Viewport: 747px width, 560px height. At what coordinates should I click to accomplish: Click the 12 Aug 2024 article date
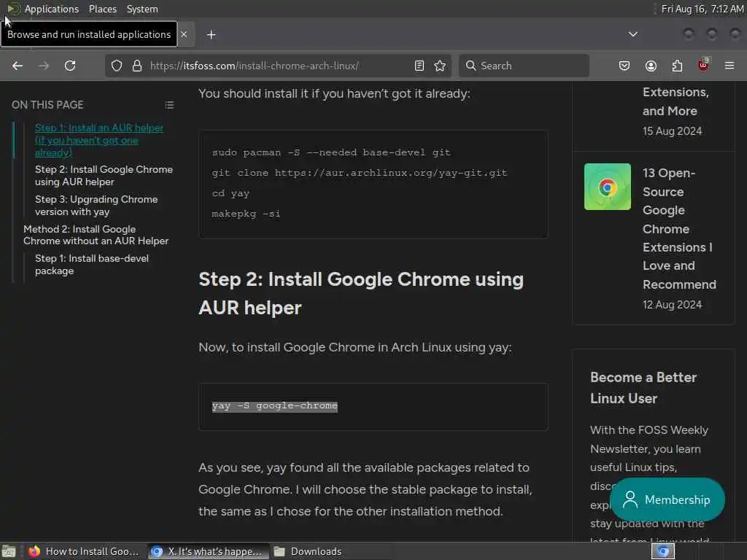[x=672, y=305]
